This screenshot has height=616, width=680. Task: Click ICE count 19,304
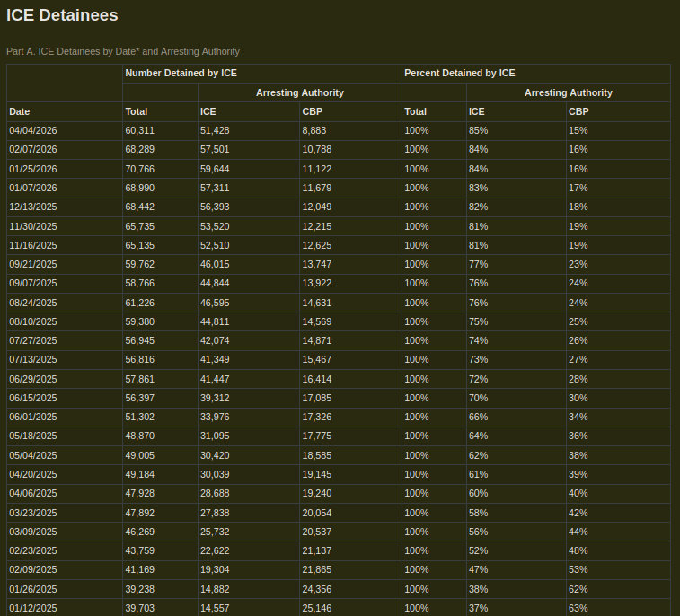tap(215, 569)
